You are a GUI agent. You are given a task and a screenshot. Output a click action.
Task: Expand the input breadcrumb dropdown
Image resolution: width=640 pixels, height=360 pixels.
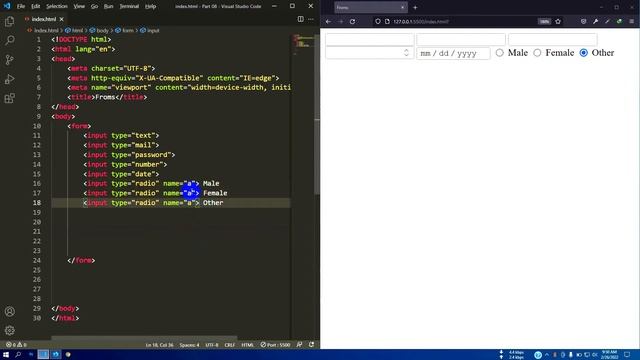(150, 30)
